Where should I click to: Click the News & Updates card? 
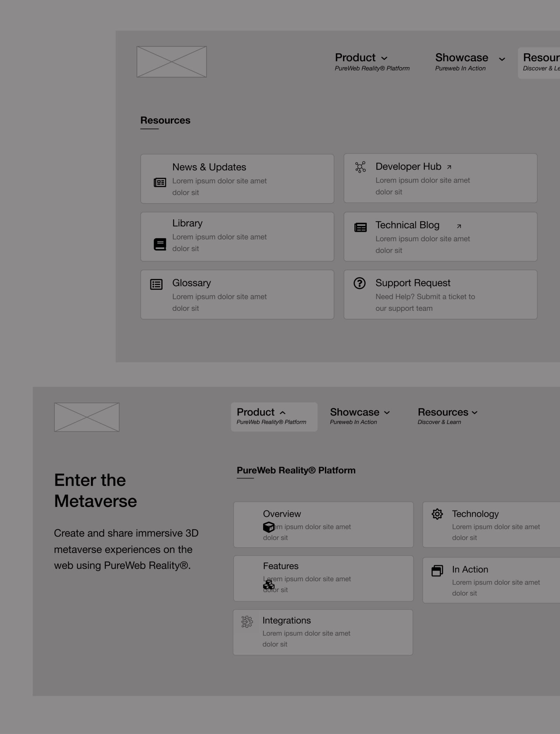tap(237, 178)
